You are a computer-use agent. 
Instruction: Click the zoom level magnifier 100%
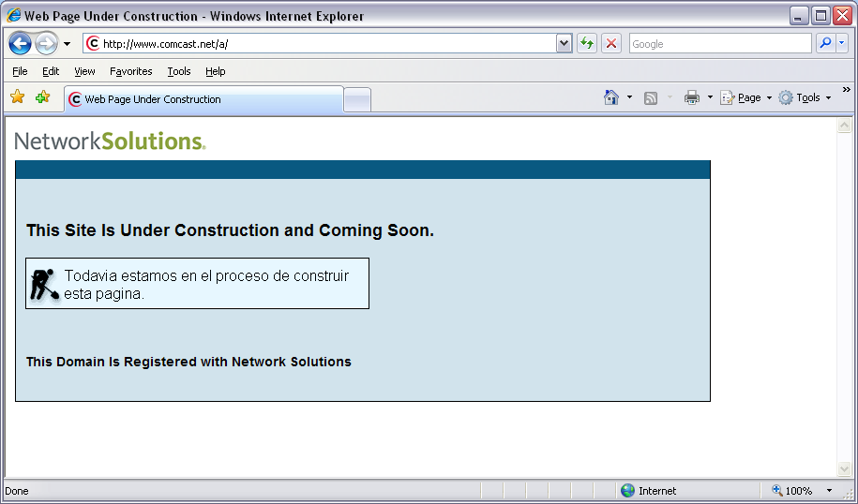(791, 490)
